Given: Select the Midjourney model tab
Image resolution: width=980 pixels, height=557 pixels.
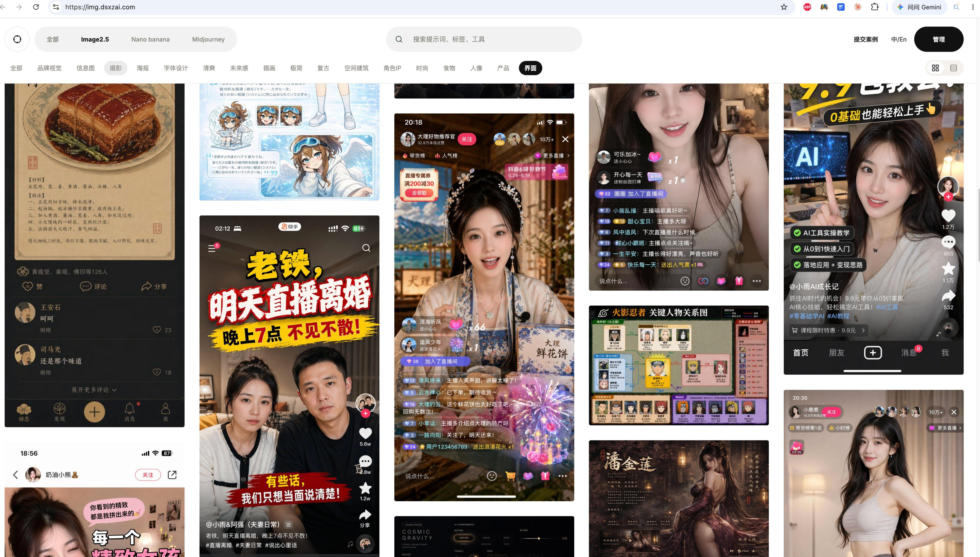Looking at the screenshot, I should [208, 39].
